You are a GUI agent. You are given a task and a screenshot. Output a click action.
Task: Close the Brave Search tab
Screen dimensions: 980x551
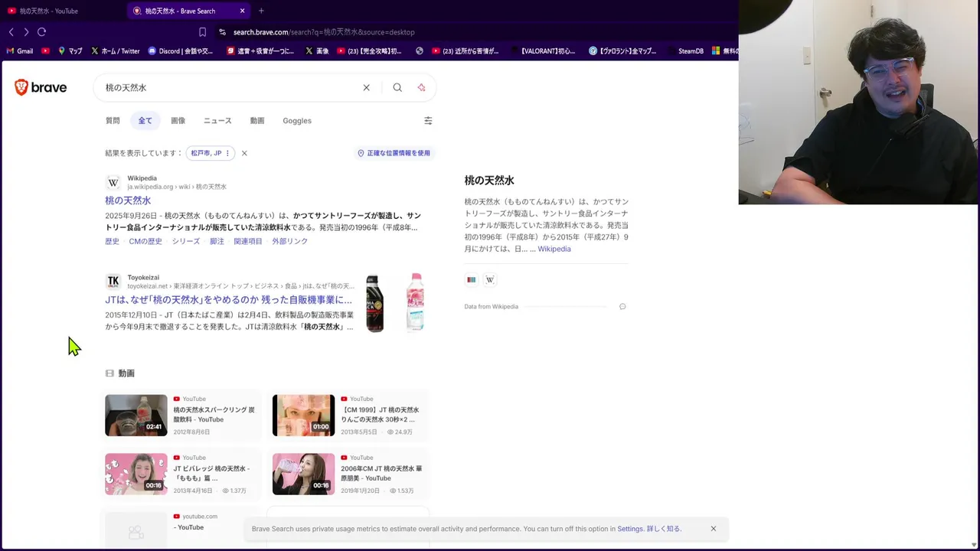(x=242, y=11)
